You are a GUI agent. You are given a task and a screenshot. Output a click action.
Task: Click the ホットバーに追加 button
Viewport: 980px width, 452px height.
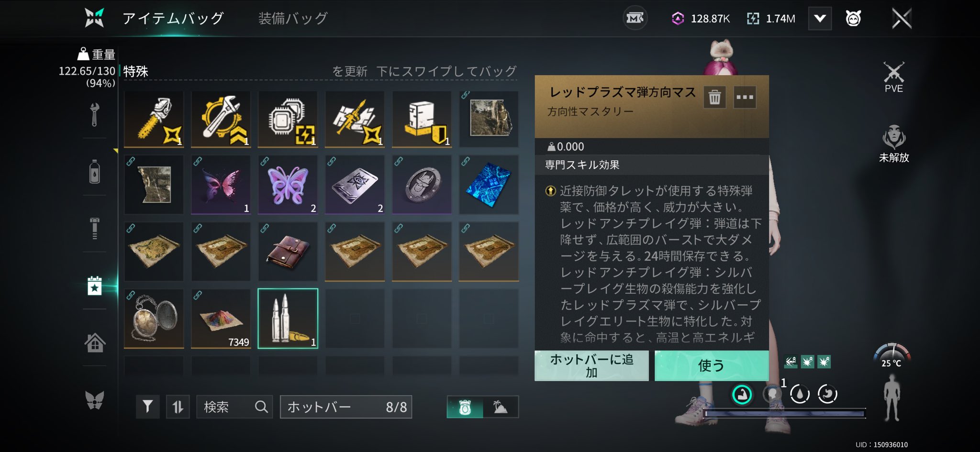pos(591,366)
